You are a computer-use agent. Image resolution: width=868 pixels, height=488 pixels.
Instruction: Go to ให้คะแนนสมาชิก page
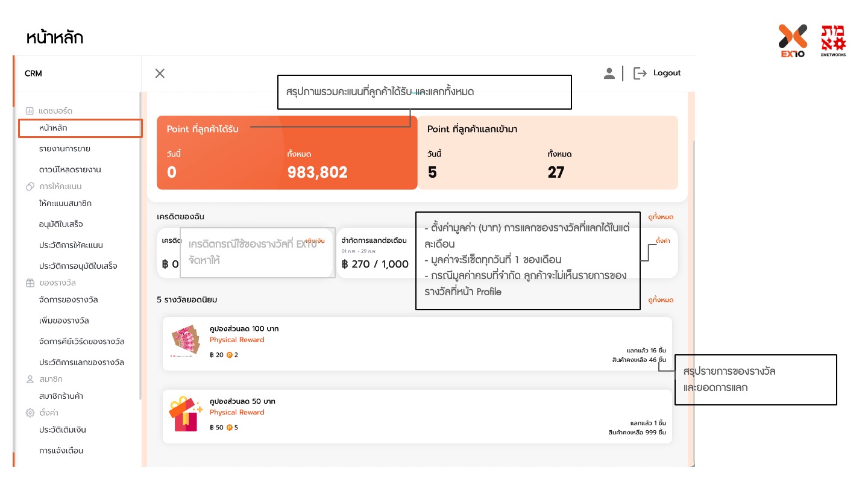pyautogui.click(x=65, y=204)
